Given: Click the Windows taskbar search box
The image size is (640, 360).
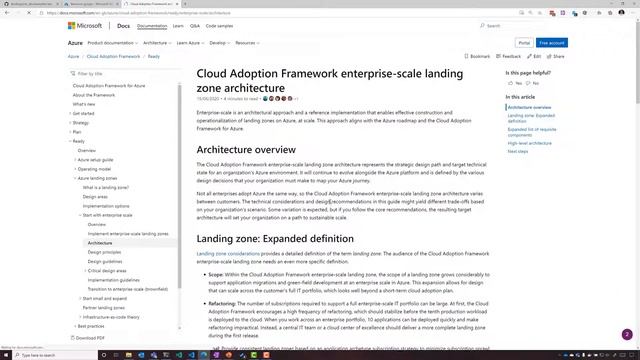Looking at the screenshot, I should [55, 355].
